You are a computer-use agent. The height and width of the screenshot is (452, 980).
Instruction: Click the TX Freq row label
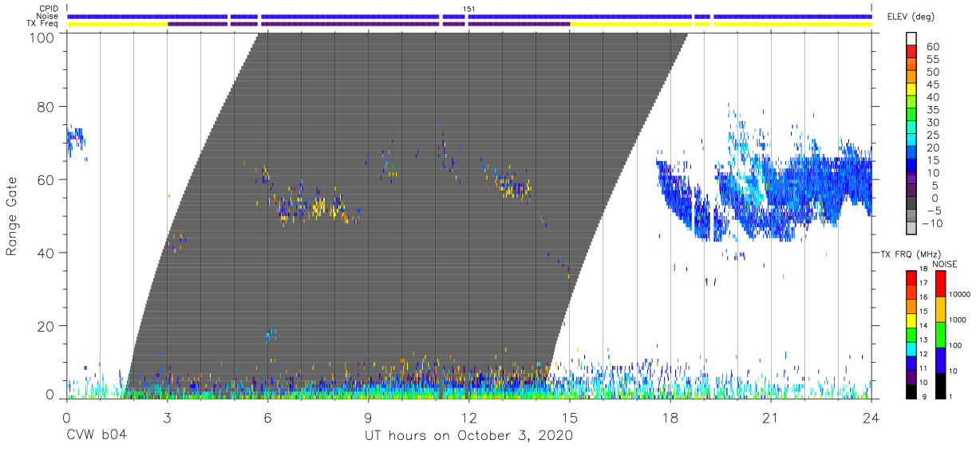point(43,23)
